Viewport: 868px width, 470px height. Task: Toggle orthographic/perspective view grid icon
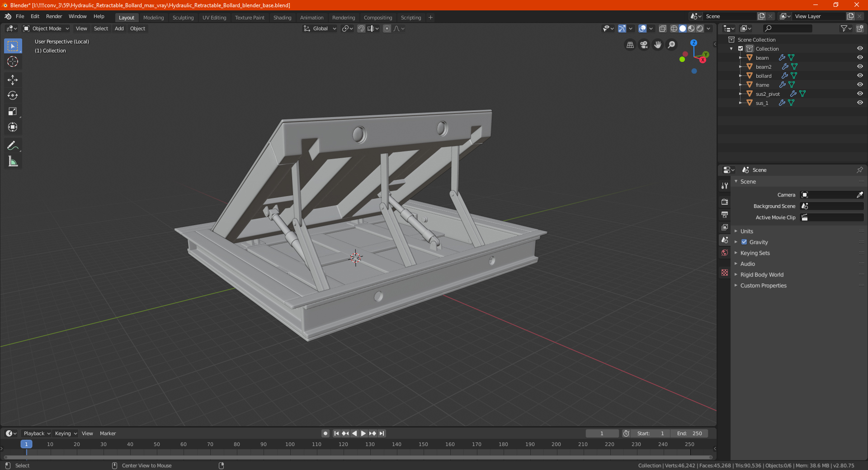pyautogui.click(x=630, y=45)
